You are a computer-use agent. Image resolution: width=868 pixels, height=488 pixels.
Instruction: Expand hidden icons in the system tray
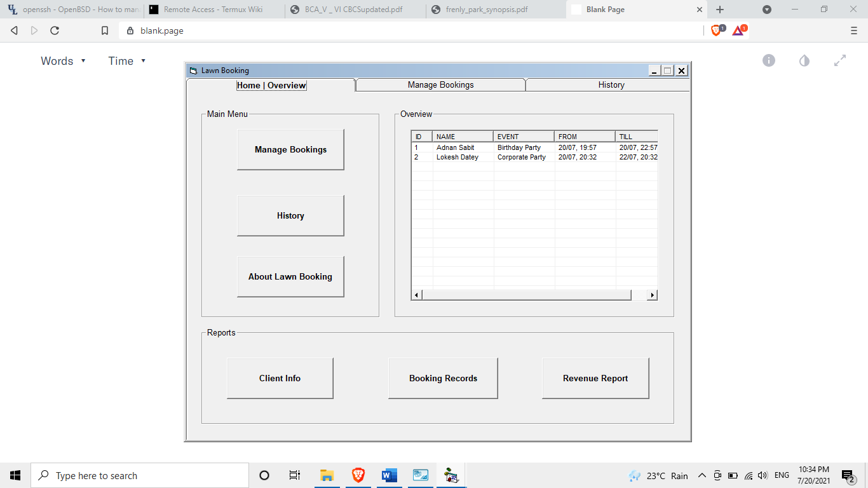[x=702, y=475]
